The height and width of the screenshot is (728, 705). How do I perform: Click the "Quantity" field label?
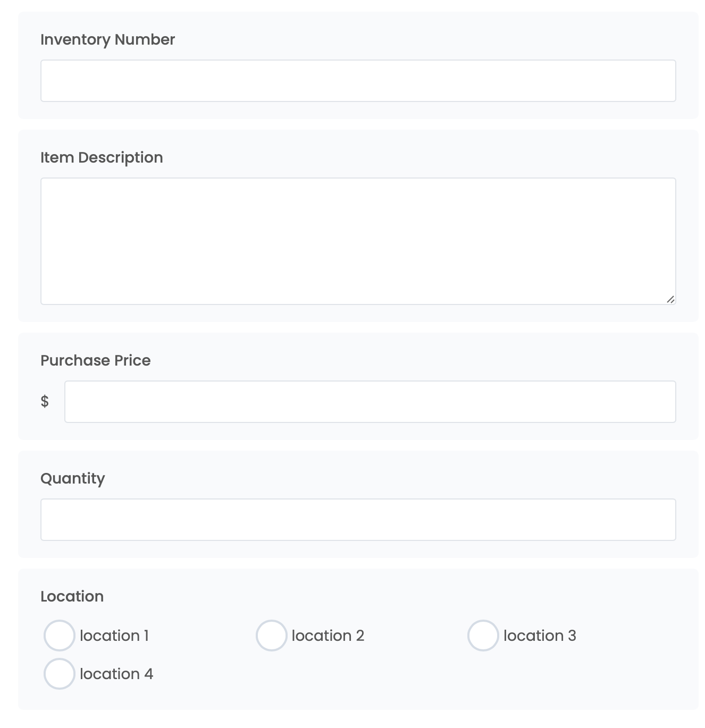(x=73, y=478)
